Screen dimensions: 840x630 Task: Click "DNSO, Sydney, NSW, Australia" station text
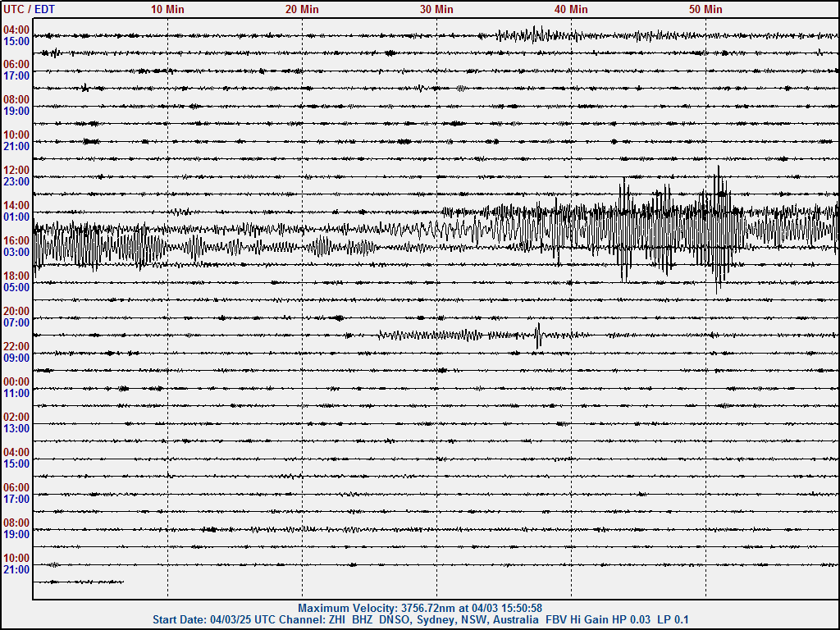460,620
